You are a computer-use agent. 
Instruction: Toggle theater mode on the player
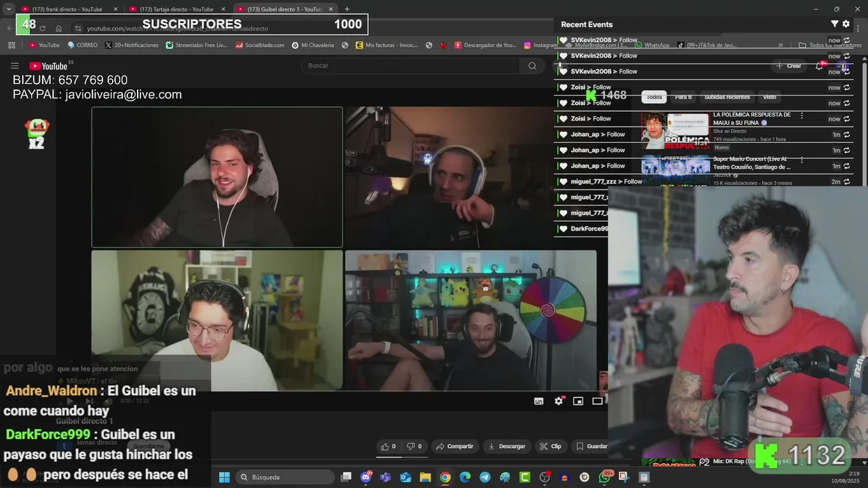tap(597, 401)
